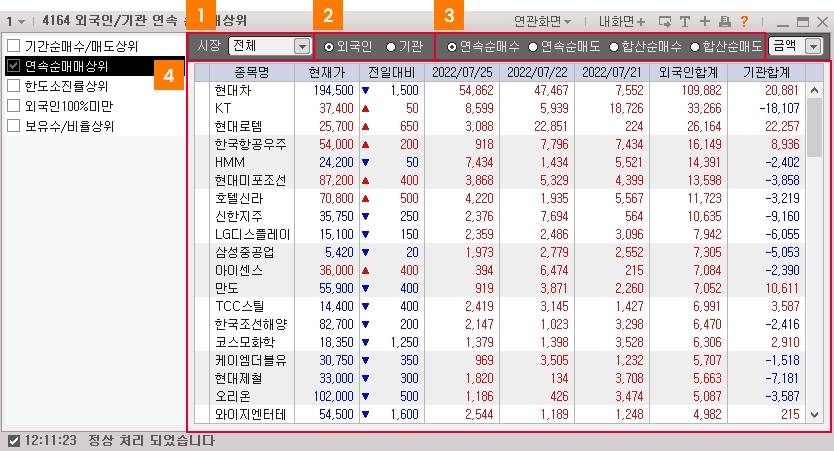Select the LG디스플레이 stock name
The height and width of the screenshot is (451, 834).
point(252,235)
